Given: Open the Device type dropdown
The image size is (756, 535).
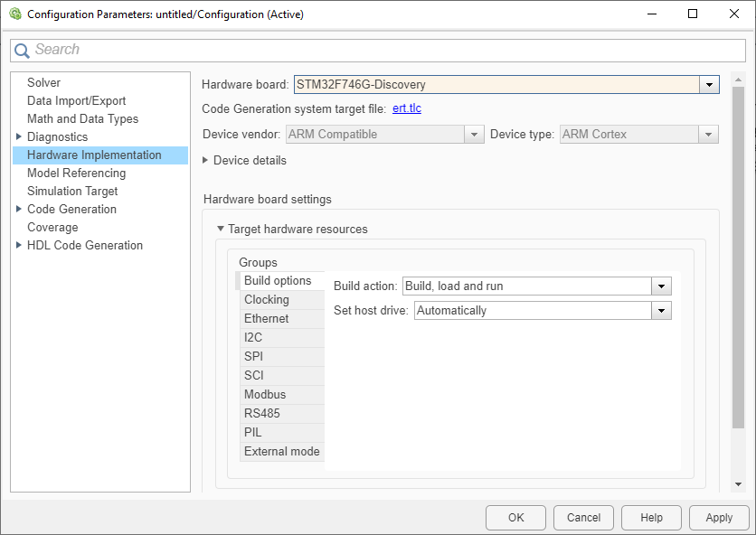Looking at the screenshot, I should point(710,133).
